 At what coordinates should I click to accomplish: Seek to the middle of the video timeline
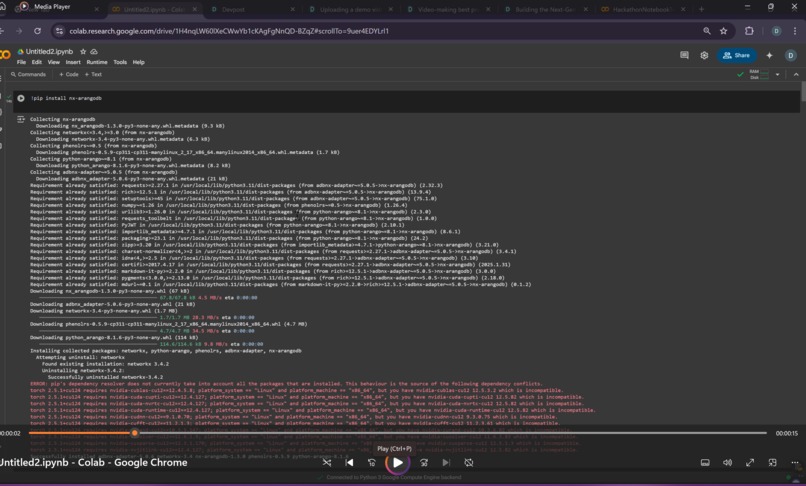point(398,433)
